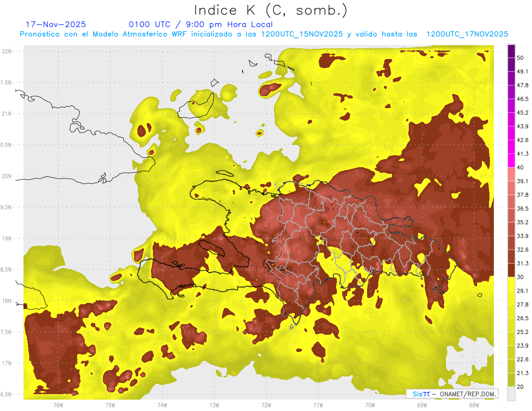
Task: Pick the gray swatch below 20 on scale
Action: tap(511, 393)
